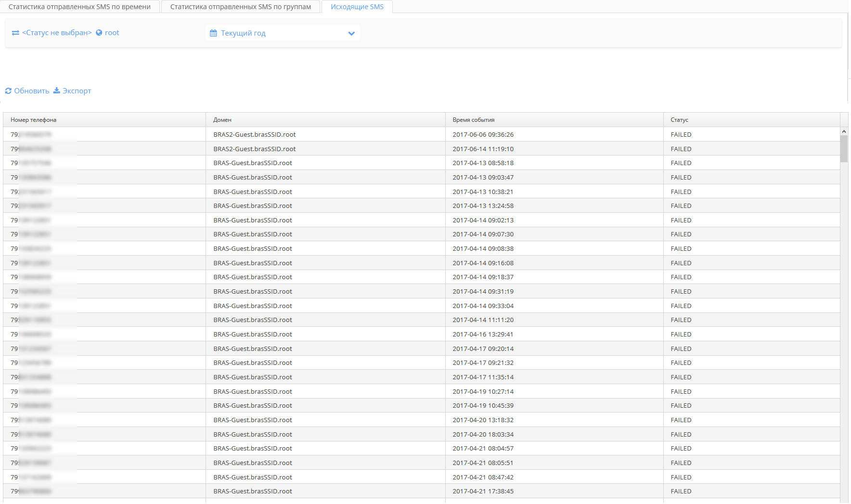Viewport: 851px width, 504px height.
Task: Open the <Статус не выбран> filter link
Action: 57,33
